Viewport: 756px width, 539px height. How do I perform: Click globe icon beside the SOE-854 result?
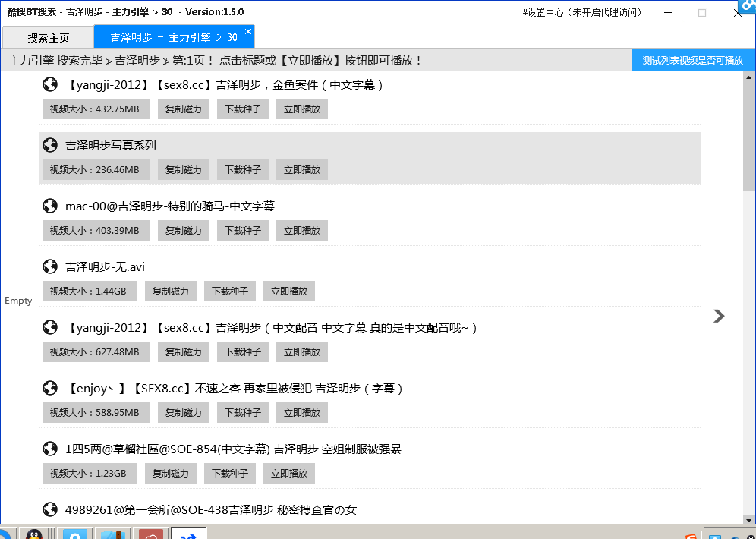pos(50,449)
